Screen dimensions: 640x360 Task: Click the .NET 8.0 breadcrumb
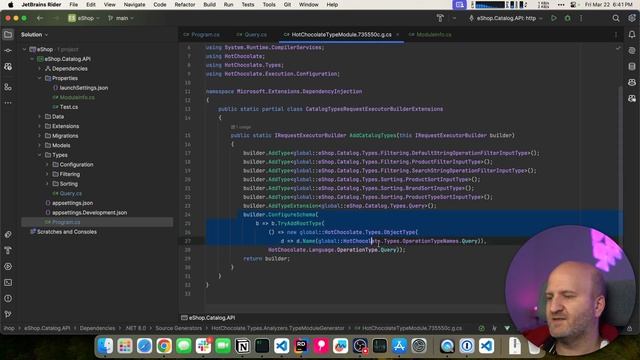coord(136,328)
